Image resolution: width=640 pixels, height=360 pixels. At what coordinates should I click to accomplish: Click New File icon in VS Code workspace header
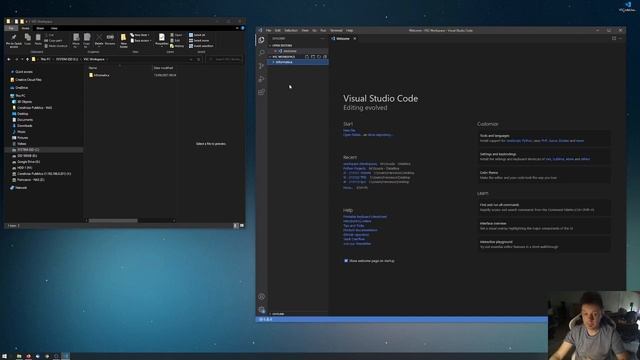(307, 57)
